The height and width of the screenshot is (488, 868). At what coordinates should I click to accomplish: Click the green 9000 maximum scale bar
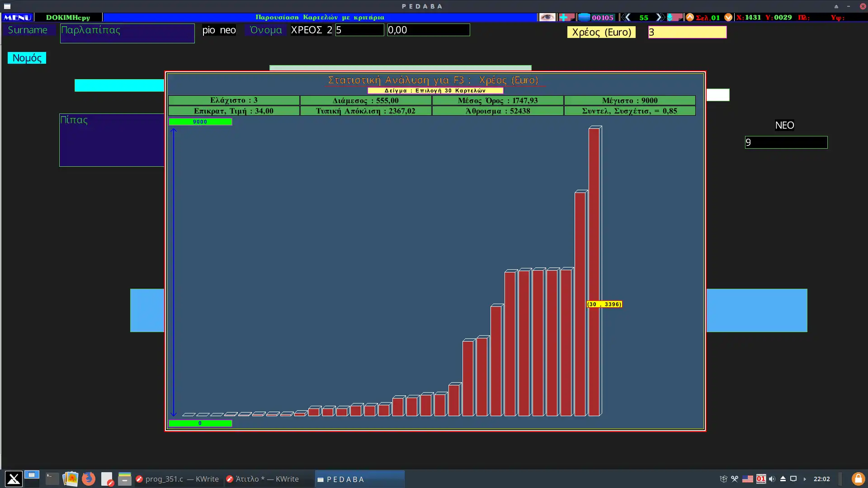pos(200,122)
